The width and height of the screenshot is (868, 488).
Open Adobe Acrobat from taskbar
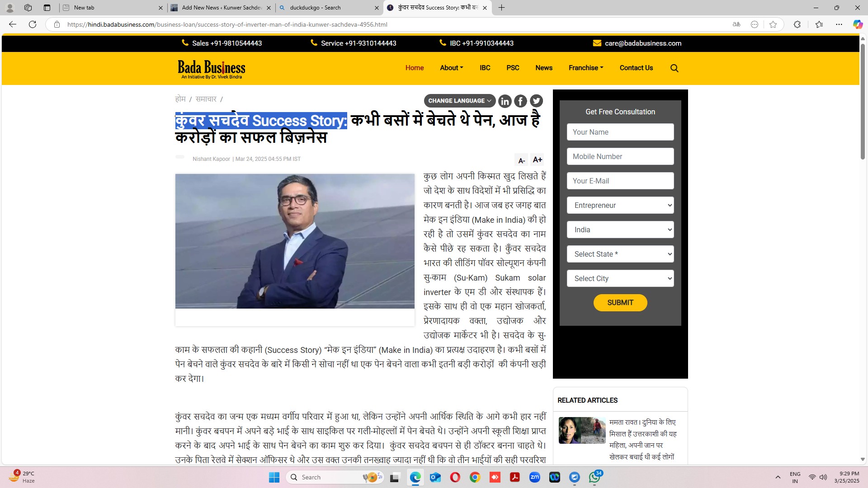tap(514, 478)
